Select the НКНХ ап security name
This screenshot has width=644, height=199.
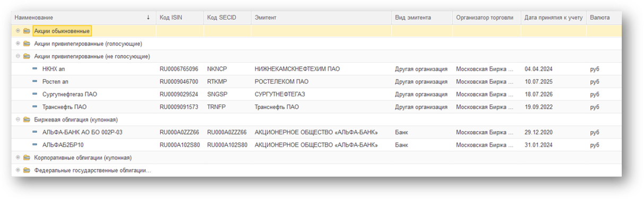click(x=54, y=69)
